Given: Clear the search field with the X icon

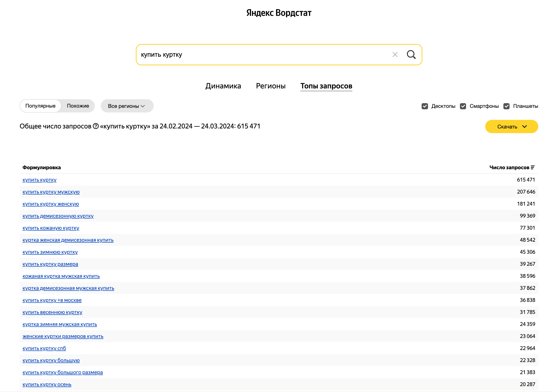Looking at the screenshot, I should pos(395,55).
